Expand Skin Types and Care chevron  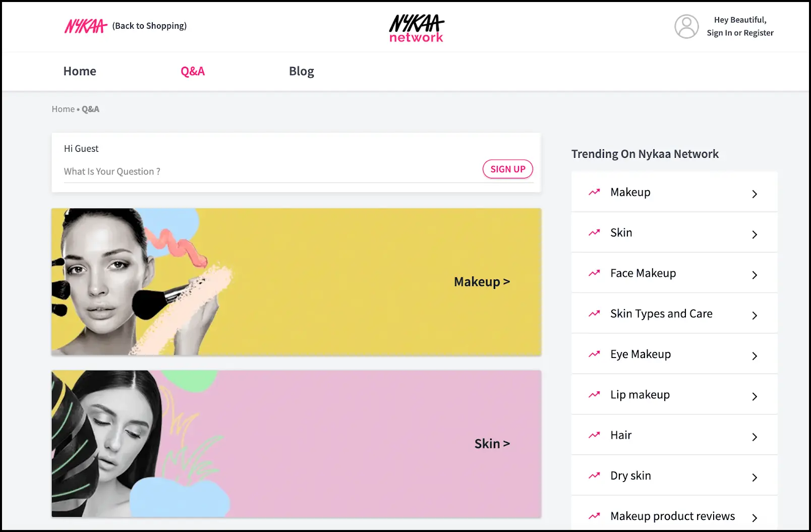(x=755, y=315)
